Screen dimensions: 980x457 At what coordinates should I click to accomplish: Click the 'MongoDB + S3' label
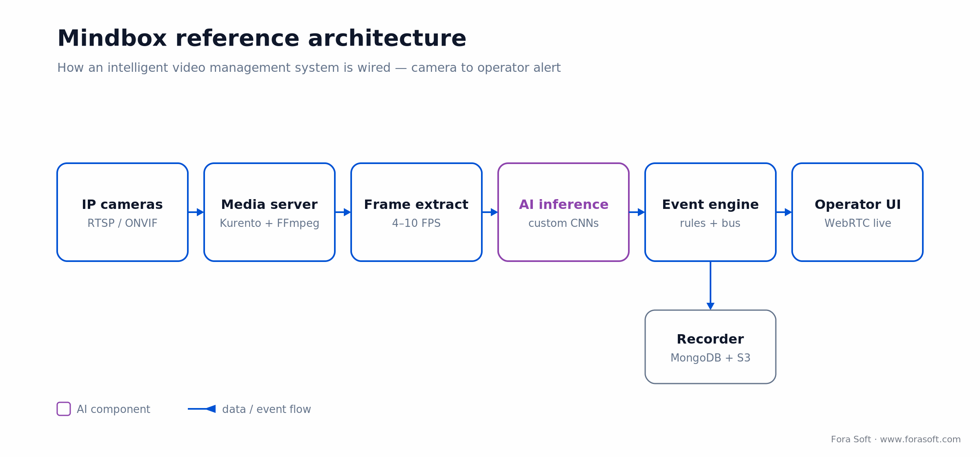point(710,358)
